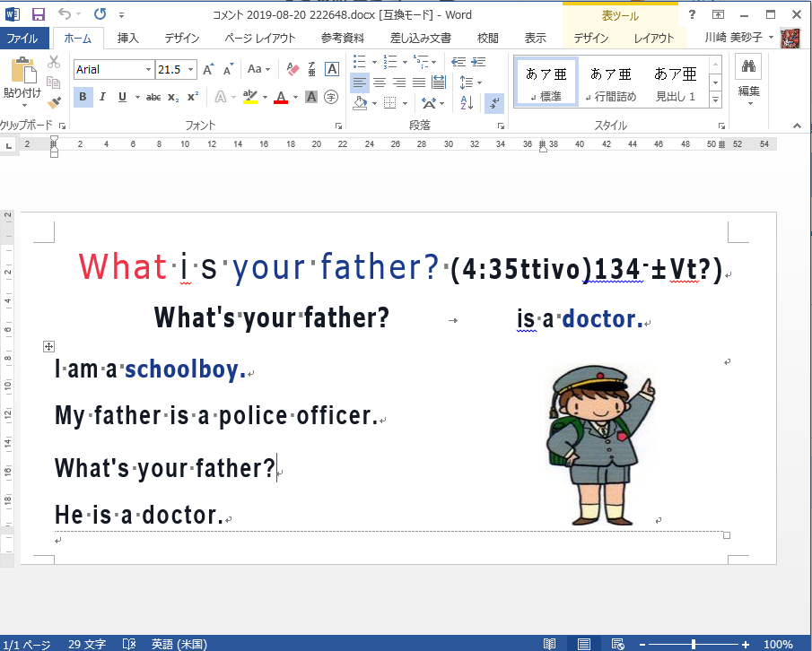Open read mode view in status bar
The image size is (812, 651).
point(549,644)
